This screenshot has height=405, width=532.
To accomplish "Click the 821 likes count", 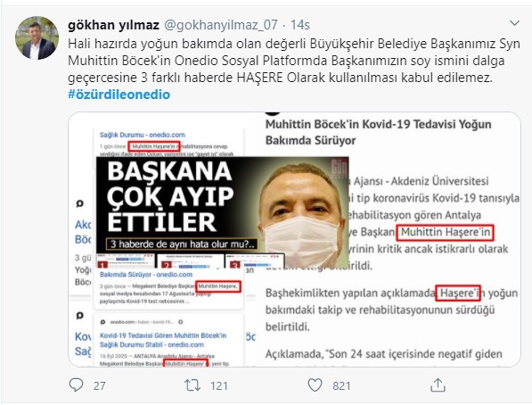I will pyautogui.click(x=341, y=385).
